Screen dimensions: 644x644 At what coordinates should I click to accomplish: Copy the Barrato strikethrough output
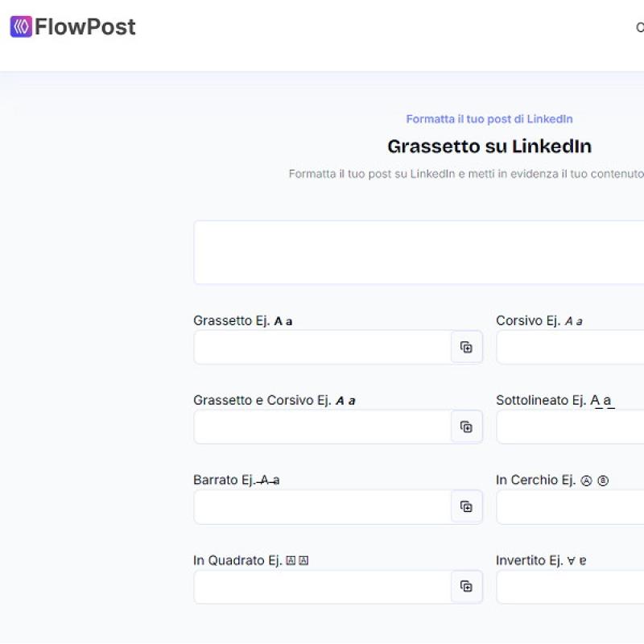tap(466, 506)
